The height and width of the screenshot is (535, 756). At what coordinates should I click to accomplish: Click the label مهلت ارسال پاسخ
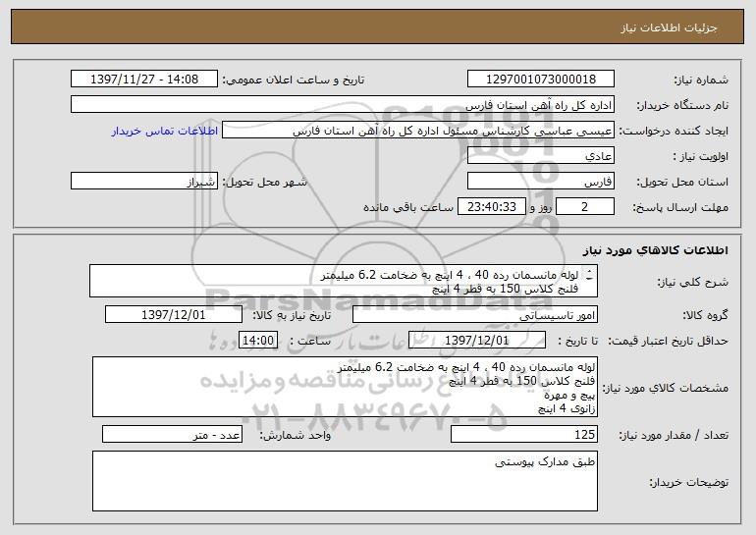[x=680, y=207]
